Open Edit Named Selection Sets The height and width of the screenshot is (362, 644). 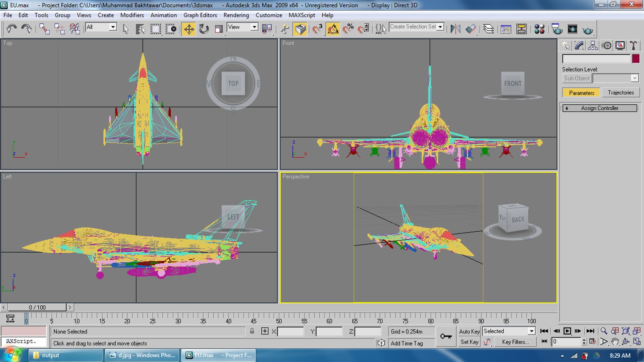[x=380, y=29]
